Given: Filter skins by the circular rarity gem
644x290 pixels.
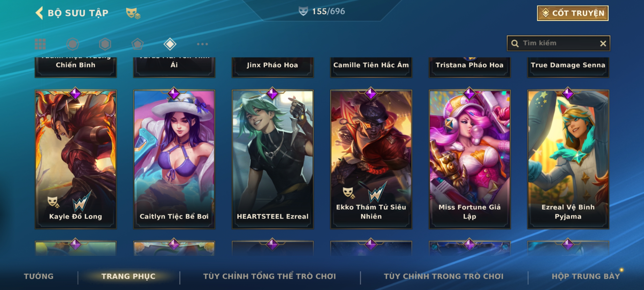Looking at the screenshot, I should pyautogui.click(x=73, y=44).
